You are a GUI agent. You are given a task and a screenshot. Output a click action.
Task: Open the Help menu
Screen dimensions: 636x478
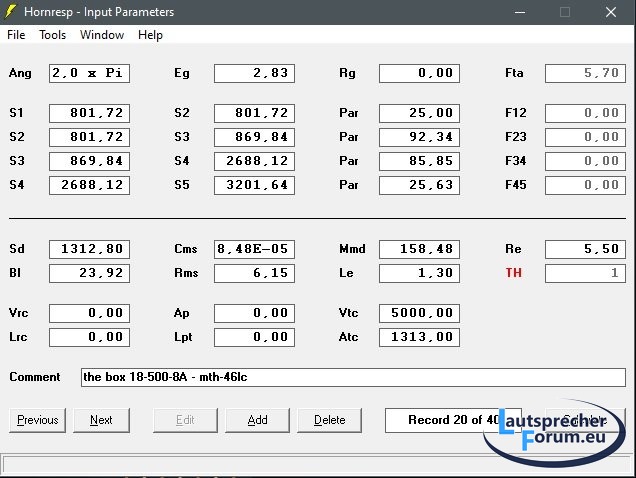[x=150, y=35]
